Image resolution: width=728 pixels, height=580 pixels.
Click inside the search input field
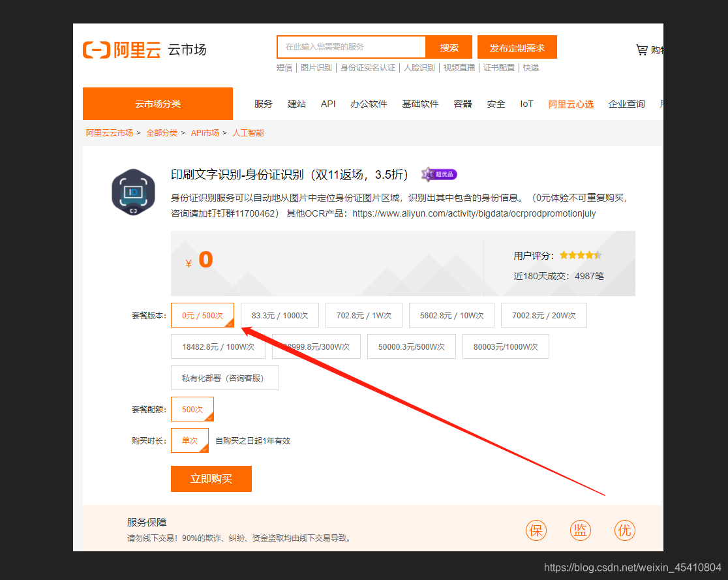[350, 47]
